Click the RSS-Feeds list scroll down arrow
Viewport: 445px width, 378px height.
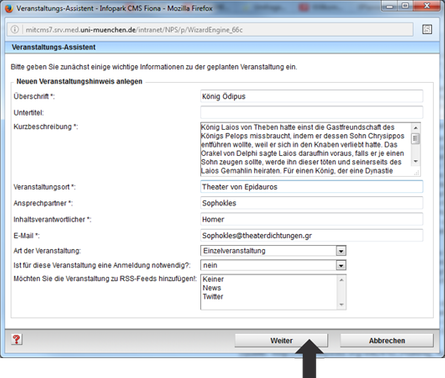tap(341, 304)
